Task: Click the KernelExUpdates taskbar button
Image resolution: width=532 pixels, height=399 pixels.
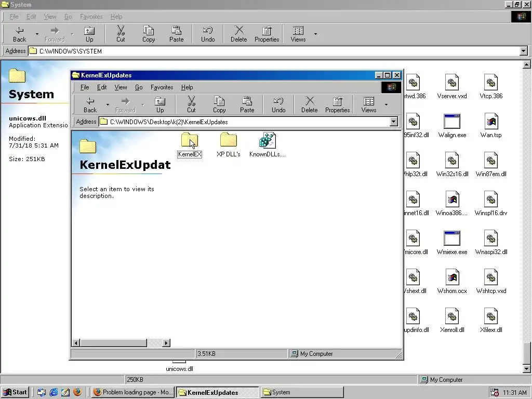Action: pyautogui.click(x=218, y=392)
